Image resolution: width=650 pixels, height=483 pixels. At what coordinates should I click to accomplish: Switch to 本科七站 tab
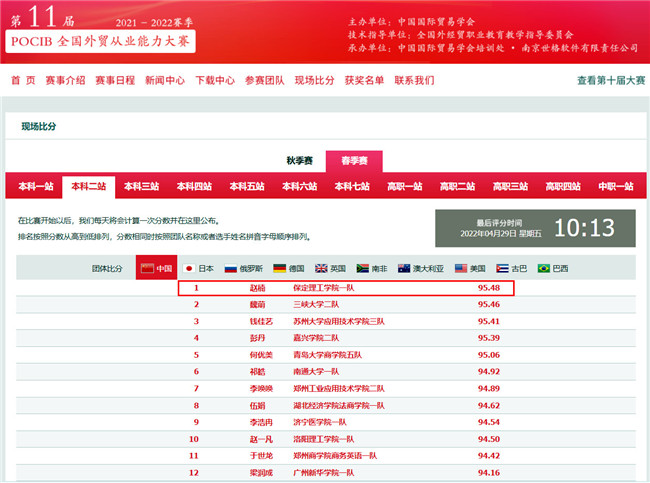click(352, 187)
